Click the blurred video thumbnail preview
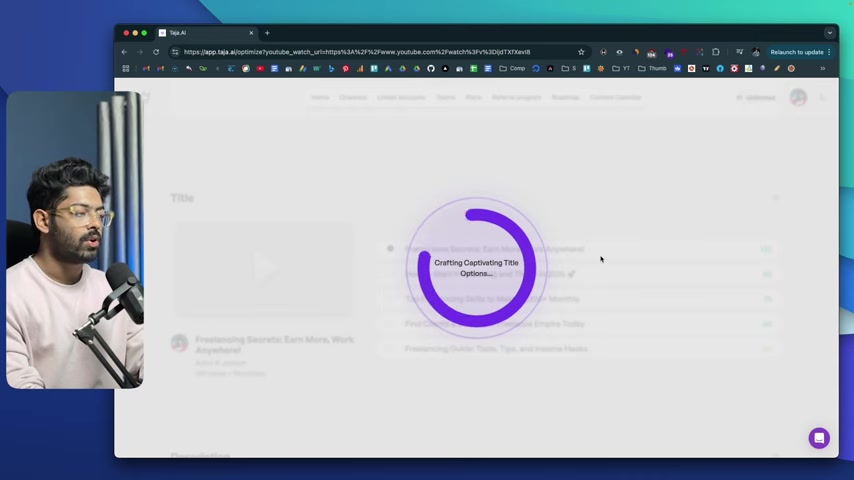854x480 pixels. 264,269
